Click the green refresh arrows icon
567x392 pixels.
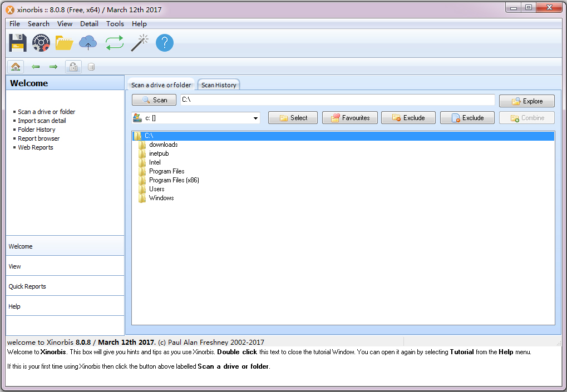pos(115,43)
